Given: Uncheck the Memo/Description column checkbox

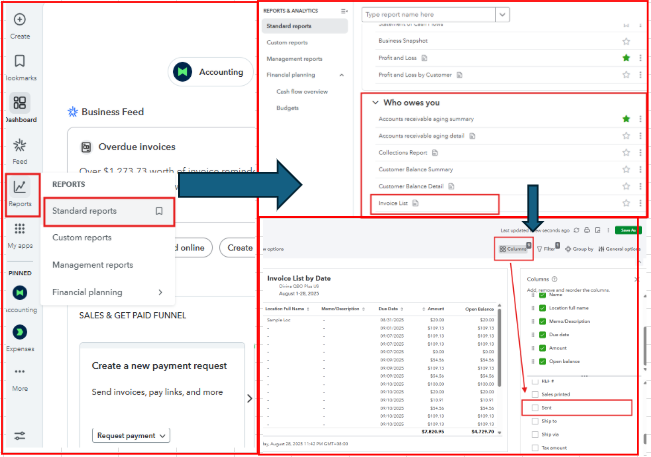Looking at the screenshot, I should point(542,321).
